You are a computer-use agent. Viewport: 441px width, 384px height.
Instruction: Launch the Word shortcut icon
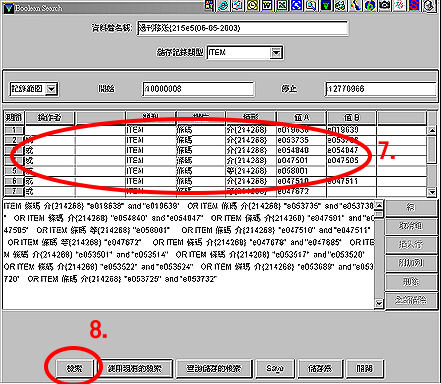[267, 6]
